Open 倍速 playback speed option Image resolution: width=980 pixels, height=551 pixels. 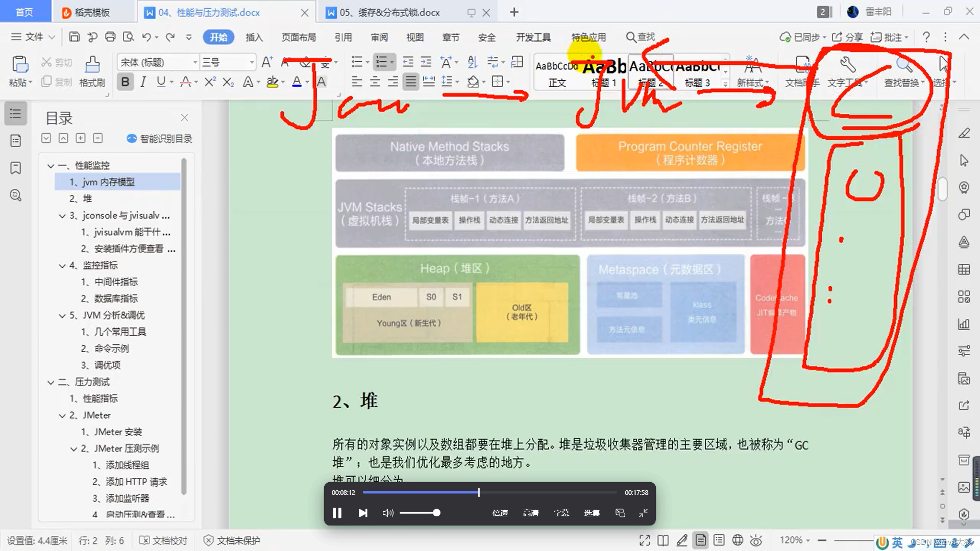(x=500, y=513)
